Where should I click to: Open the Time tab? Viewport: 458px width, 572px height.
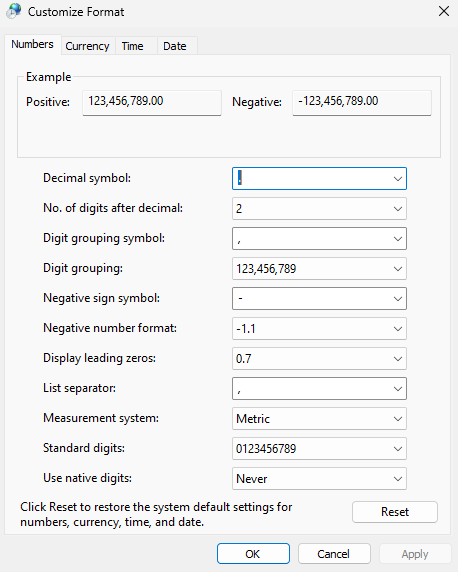click(x=132, y=46)
